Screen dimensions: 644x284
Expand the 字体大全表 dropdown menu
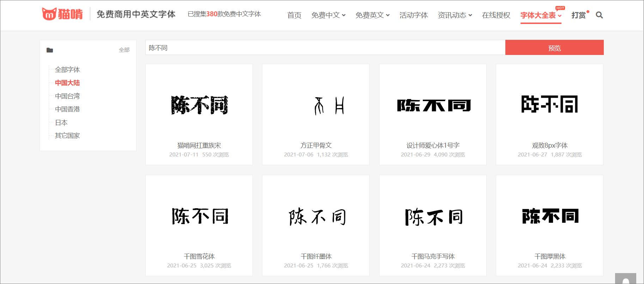point(541,15)
